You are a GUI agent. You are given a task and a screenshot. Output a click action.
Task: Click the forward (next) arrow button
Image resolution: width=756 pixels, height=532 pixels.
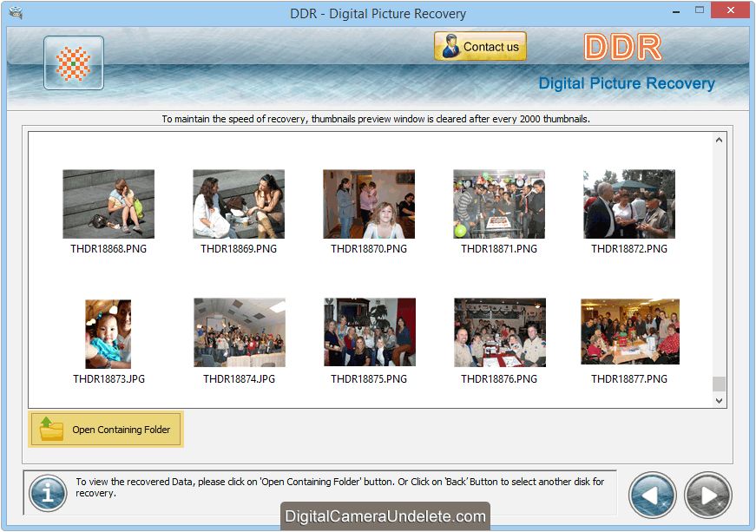tap(707, 495)
